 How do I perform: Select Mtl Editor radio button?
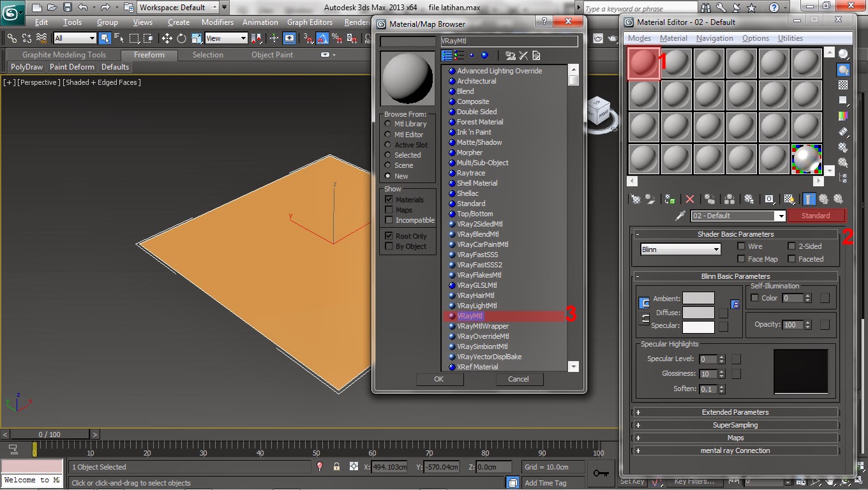pos(388,135)
